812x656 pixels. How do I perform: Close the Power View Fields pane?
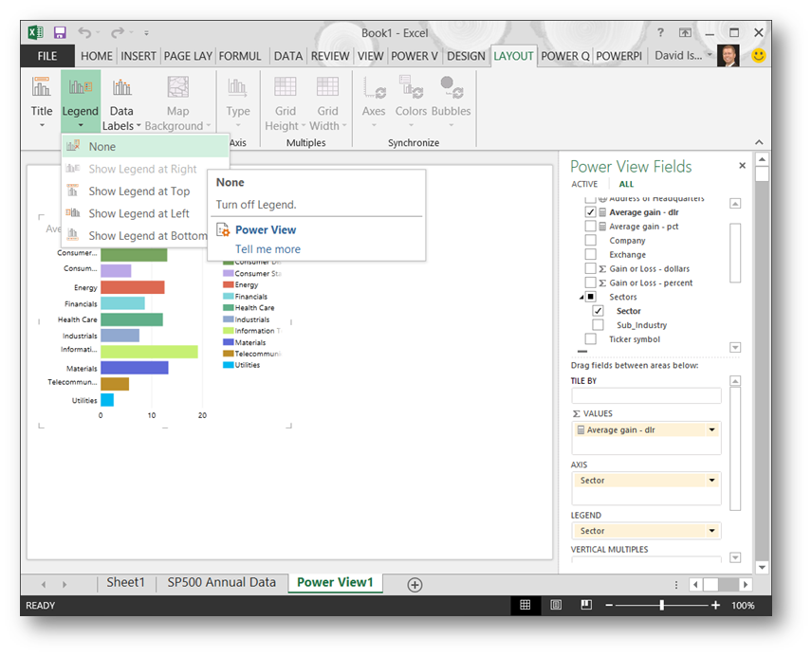coord(742,166)
